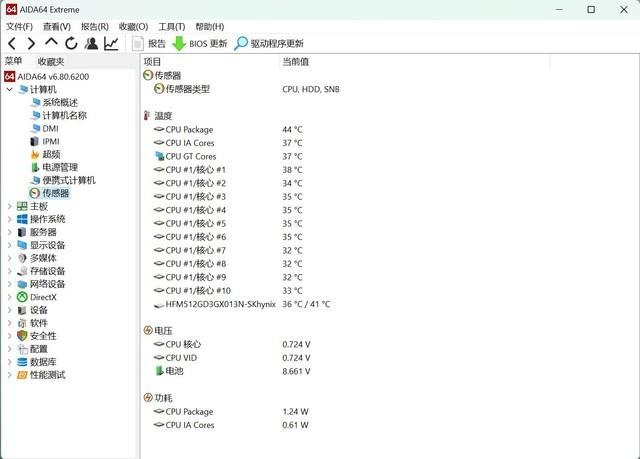Select IPMI in the tree

pos(51,142)
